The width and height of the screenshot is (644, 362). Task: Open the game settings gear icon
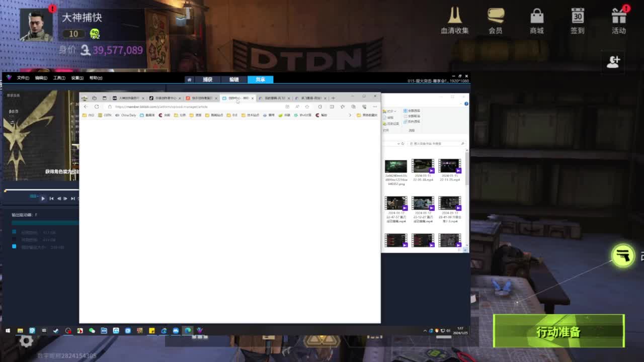click(26, 341)
